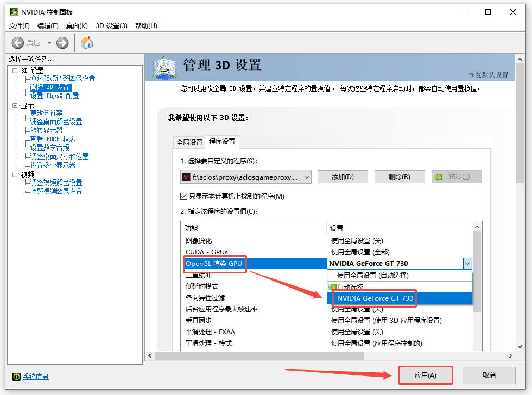This screenshot has height=395, width=532.
Task: Click the program icon in the program combo box
Action: [x=186, y=177]
